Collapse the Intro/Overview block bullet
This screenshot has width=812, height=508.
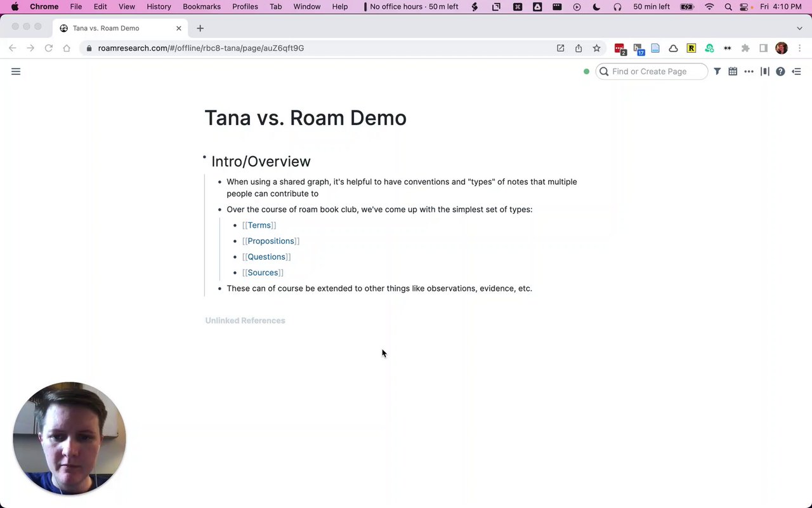[204, 157]
